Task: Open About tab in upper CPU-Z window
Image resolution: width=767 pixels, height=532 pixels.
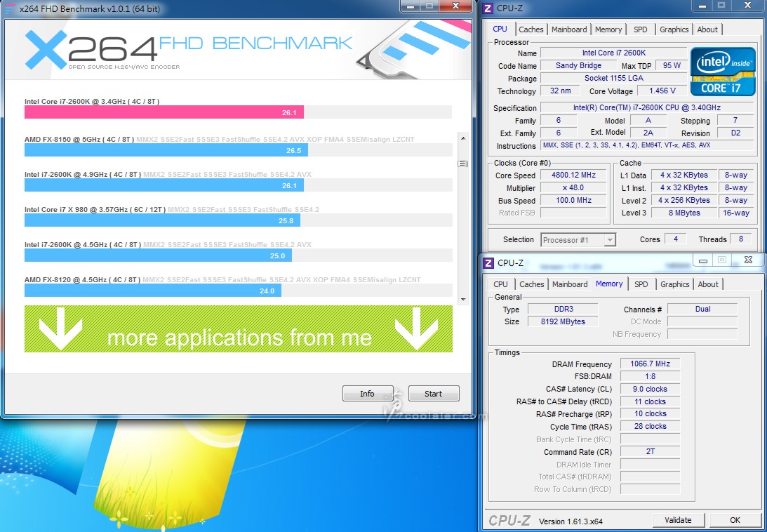Action: (707, 29)
